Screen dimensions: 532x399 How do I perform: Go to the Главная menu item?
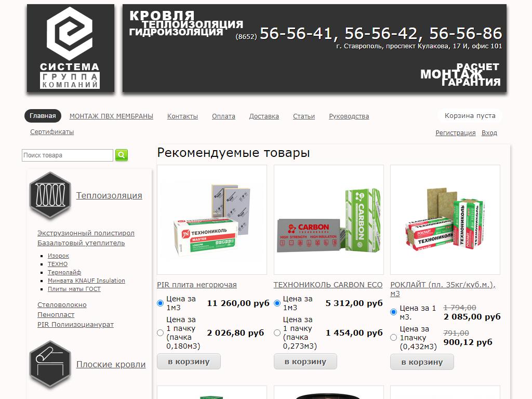tap(43, 116)
